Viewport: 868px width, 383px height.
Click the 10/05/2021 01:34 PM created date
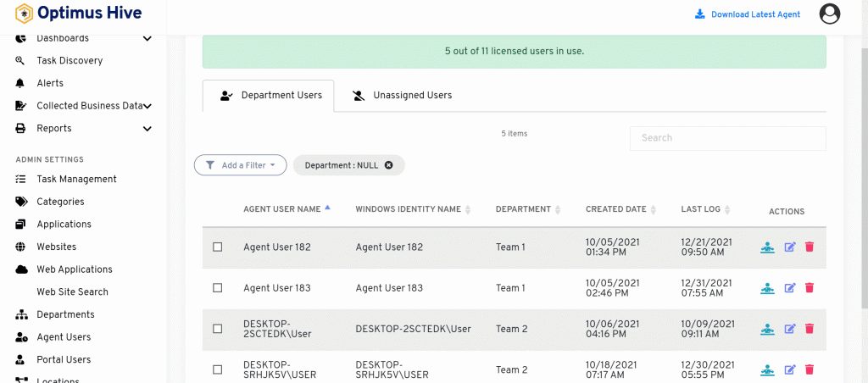612,247
